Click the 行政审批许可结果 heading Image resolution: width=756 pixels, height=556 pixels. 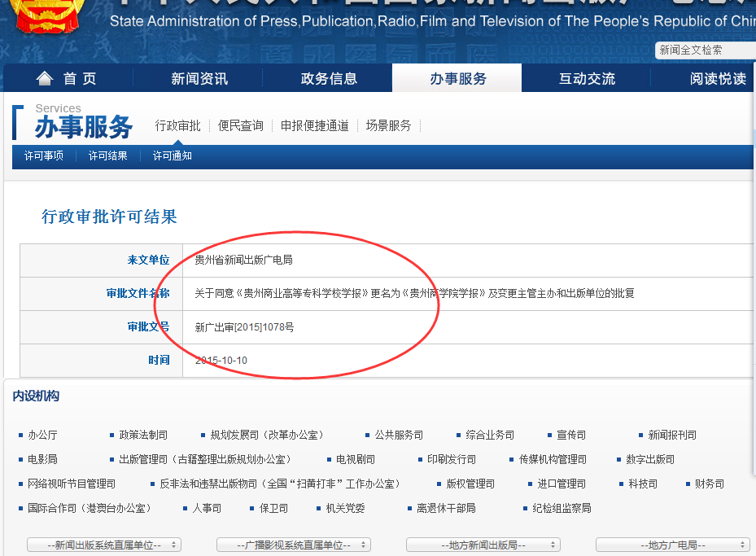(109, 217)
